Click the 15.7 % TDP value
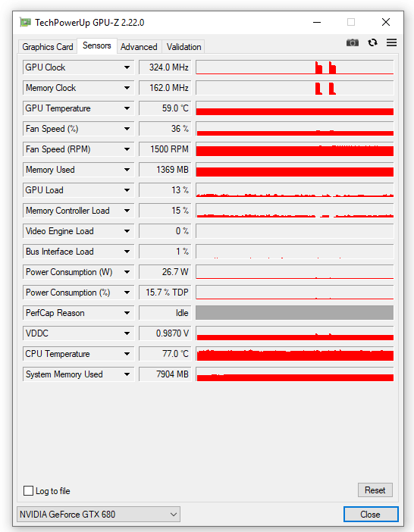414x532 pixels. [165, 293]
